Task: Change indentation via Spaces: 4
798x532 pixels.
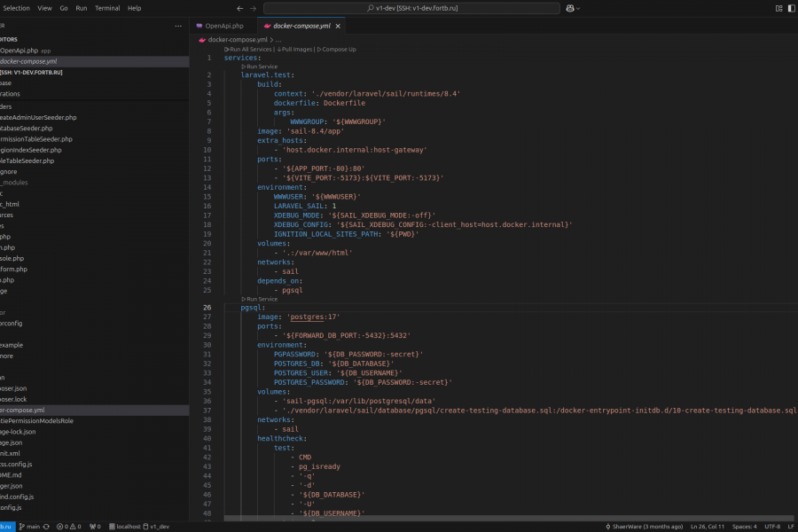Action: (x=744, y=526)
